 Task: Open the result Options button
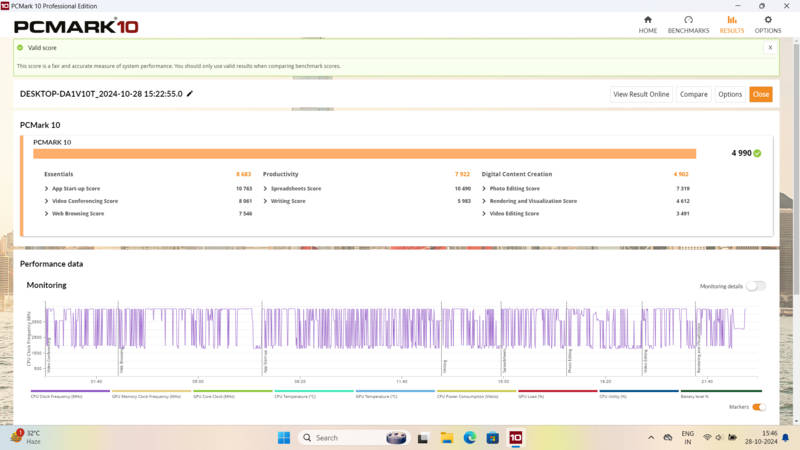pyautogui.click(x=730, y=94)
